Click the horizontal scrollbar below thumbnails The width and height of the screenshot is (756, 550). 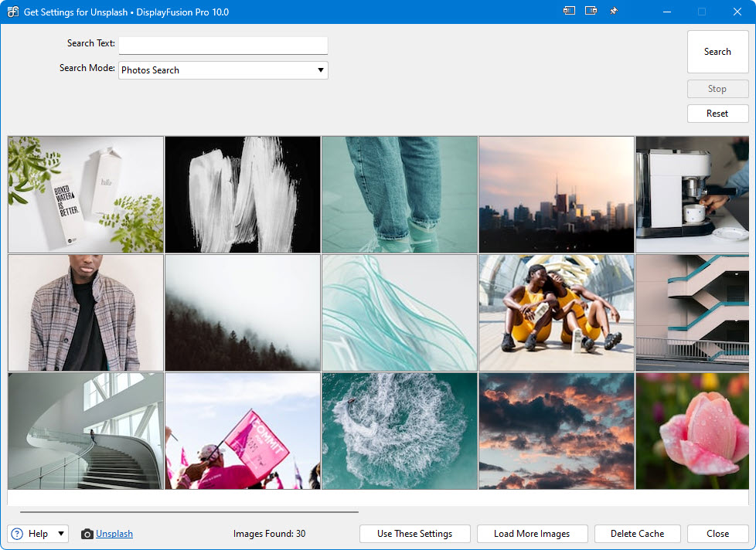(189, 511)
